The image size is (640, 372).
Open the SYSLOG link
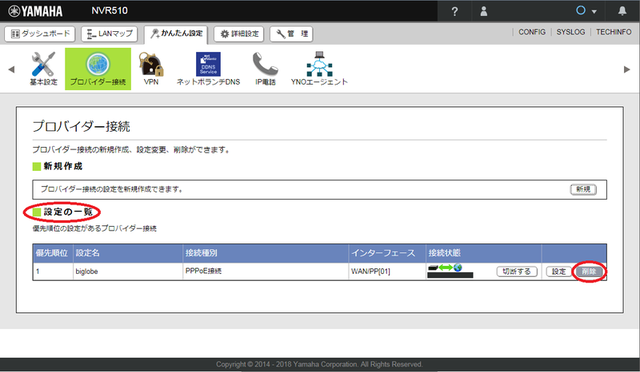click(571, 32)
